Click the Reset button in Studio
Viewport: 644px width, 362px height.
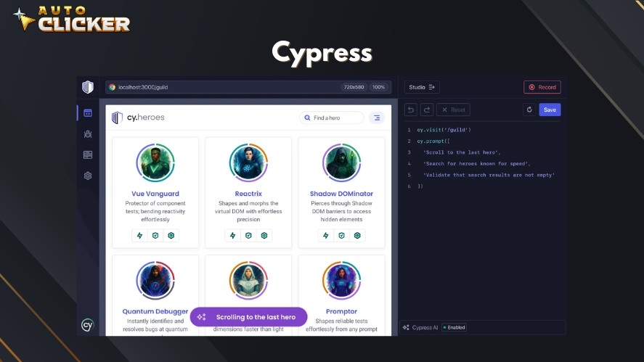(454, 110)
